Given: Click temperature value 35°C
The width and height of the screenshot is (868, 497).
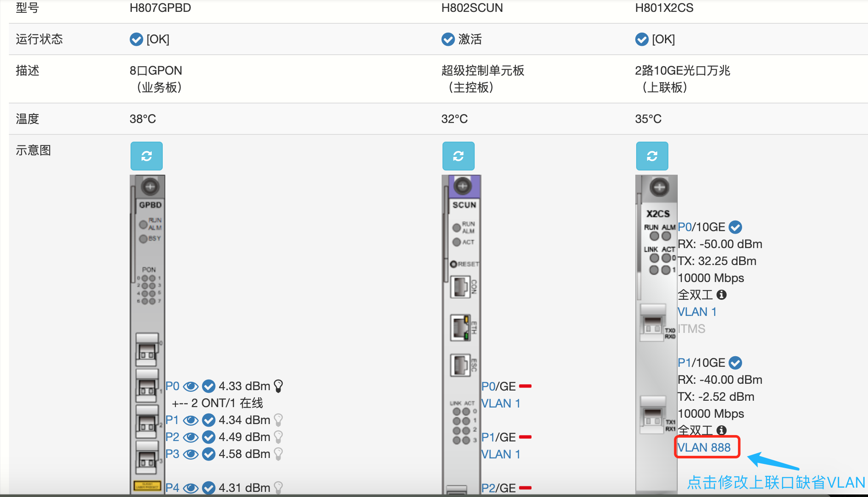Looking at the screenshot, I should click(648, 119).
